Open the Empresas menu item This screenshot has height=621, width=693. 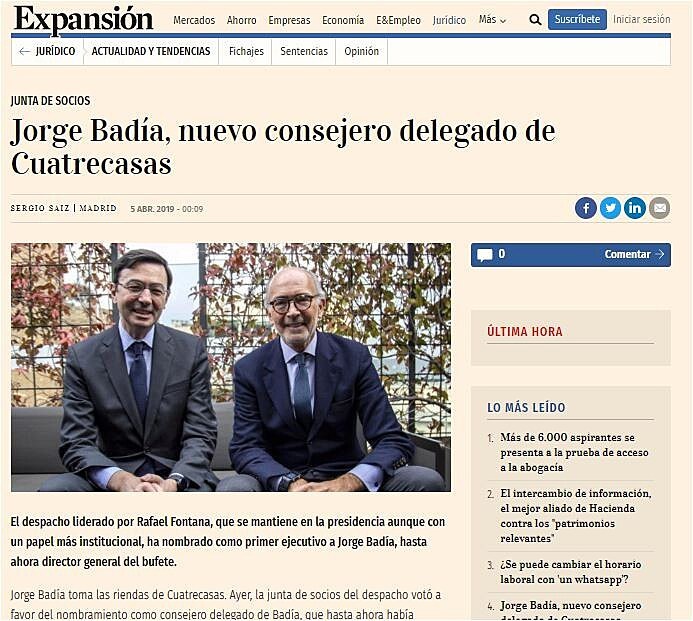click(x=289, y=20)
